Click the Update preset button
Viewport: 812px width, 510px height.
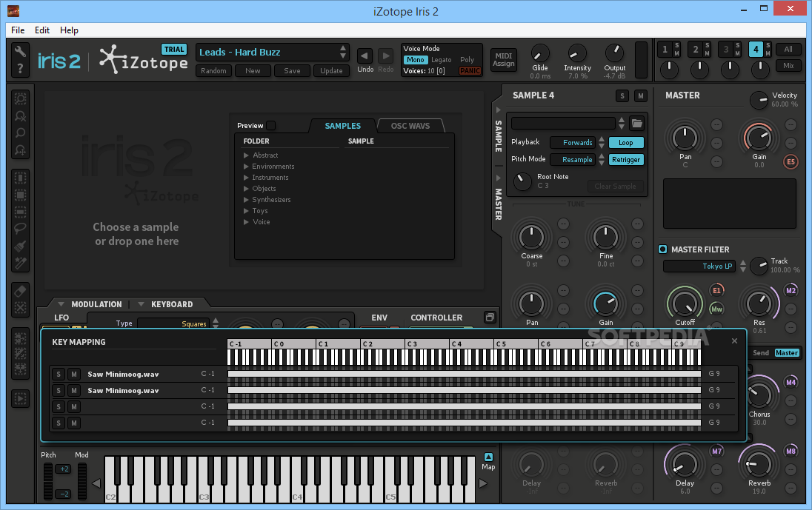pyautogui.click(x=331, y=71)
